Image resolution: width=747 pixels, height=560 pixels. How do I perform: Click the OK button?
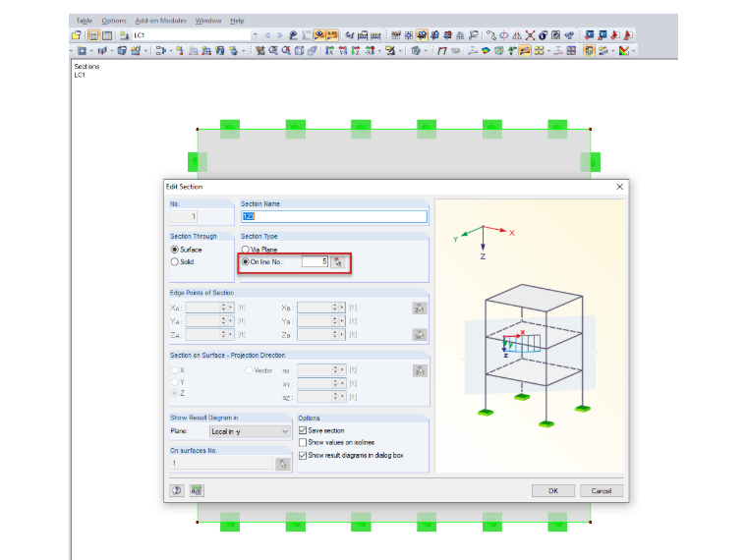(x=553, y=491)
